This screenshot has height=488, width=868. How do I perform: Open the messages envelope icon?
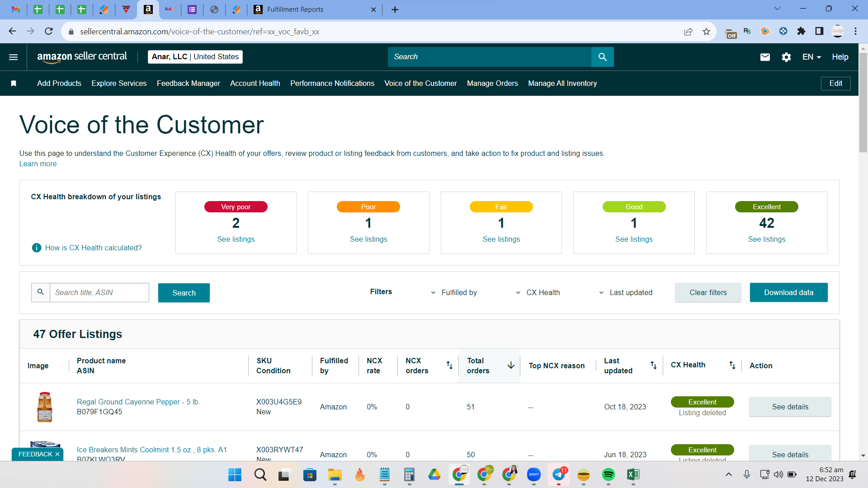765,57
